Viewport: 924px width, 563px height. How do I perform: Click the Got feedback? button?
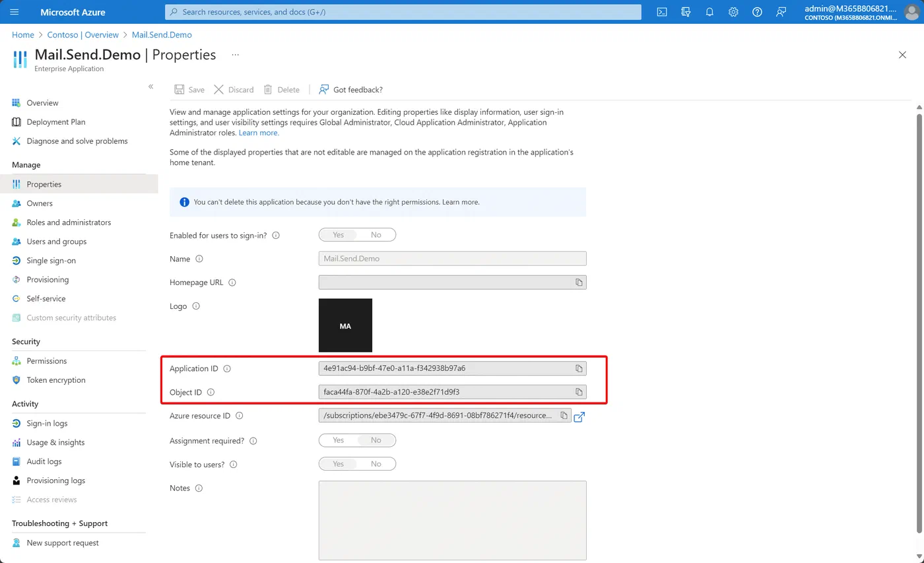350,90
